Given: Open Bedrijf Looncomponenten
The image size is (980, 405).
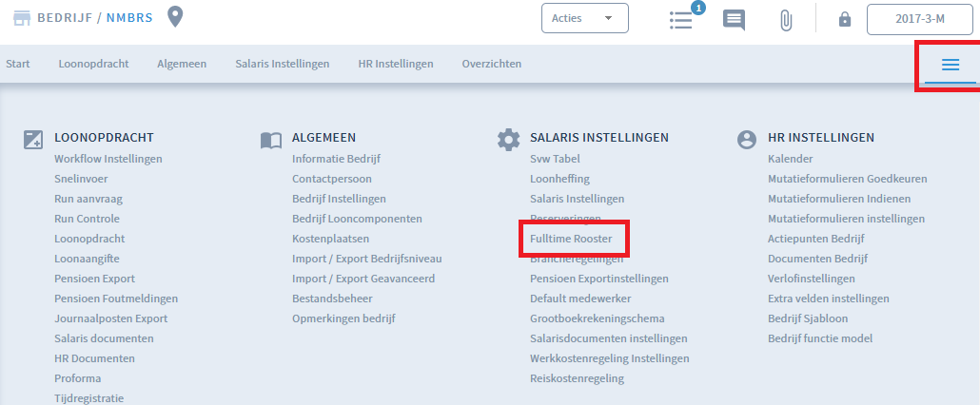Looking at the screenshot, I should pyautogui.click(x=357, y=219).
